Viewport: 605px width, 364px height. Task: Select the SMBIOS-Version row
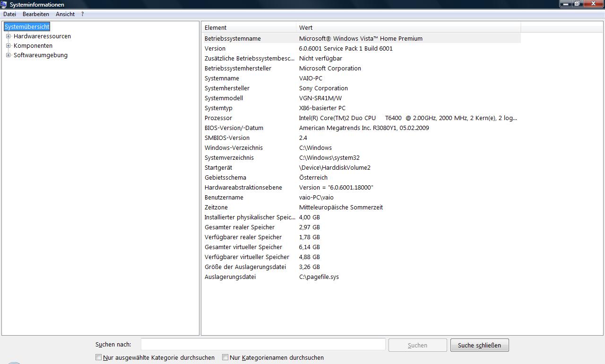[x=361, y=138]
